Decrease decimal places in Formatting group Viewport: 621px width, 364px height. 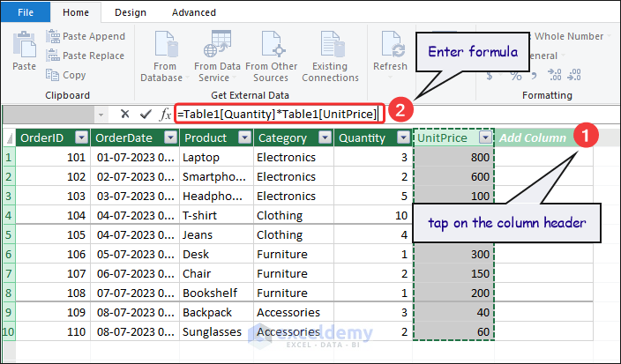point(574,75)
